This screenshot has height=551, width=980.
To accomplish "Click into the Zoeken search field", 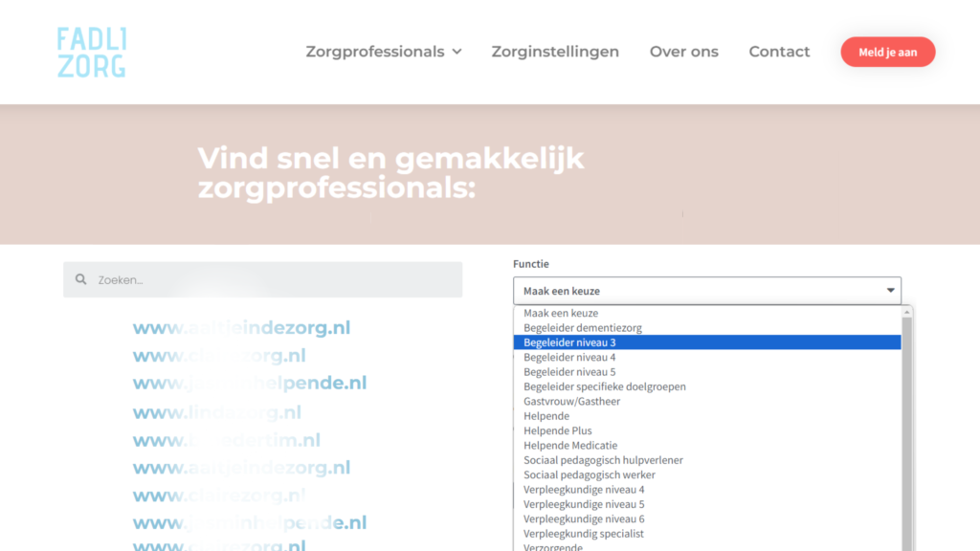I will click(x=273, y=280).
